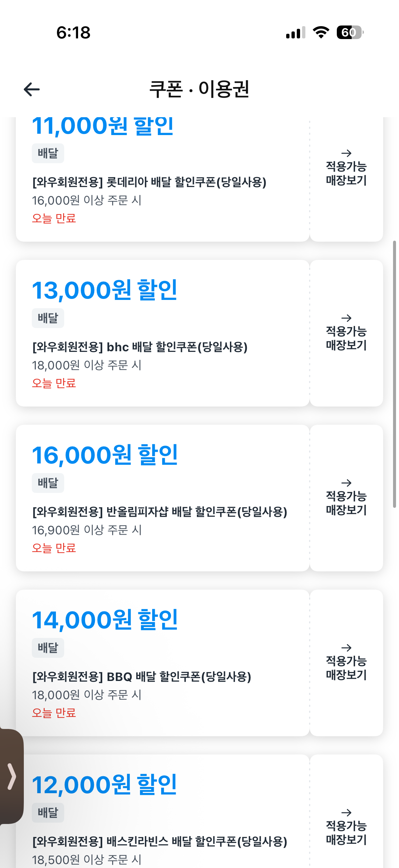Open 적용가능 매장보기 for 롯데리아 coupon

tap(346, 173)
